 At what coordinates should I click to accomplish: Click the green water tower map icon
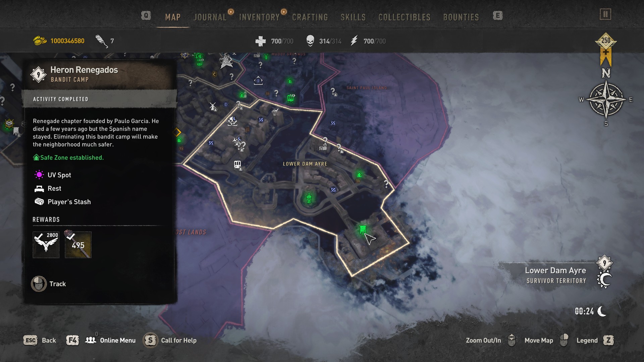[x=309, y=198]
